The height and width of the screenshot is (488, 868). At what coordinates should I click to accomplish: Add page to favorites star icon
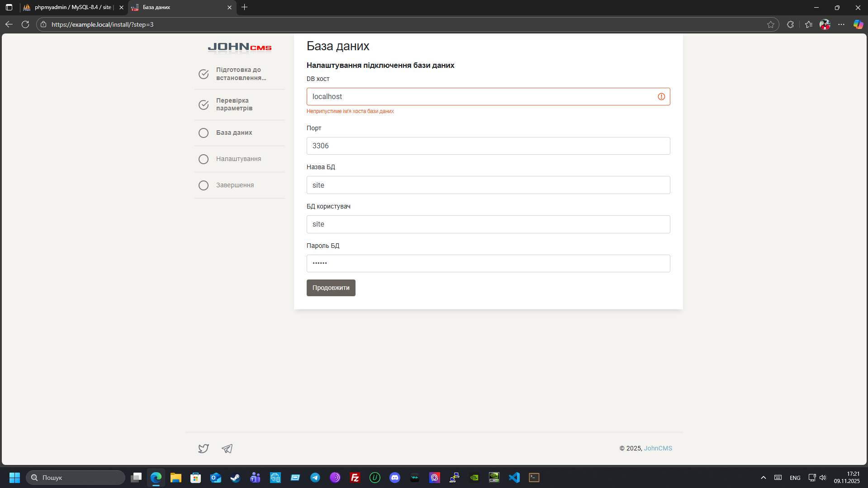pyautogui.click(x=771, y=24)
